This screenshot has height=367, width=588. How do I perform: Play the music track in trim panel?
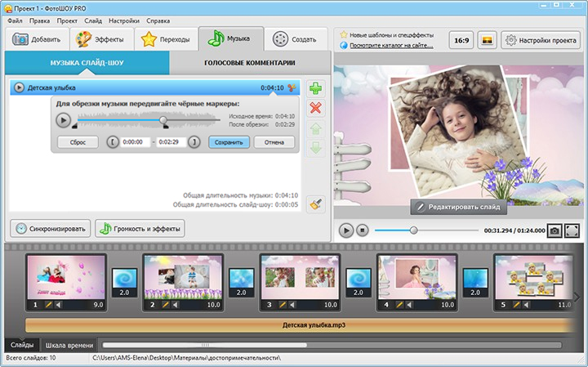[x=63, y=120]
